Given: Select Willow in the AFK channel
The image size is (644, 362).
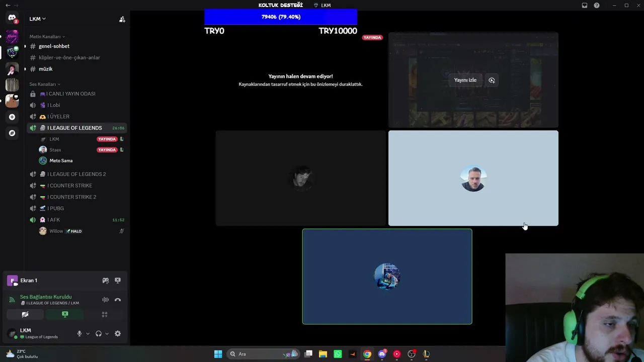Looking at the screenshot, I should pos(82,231).
